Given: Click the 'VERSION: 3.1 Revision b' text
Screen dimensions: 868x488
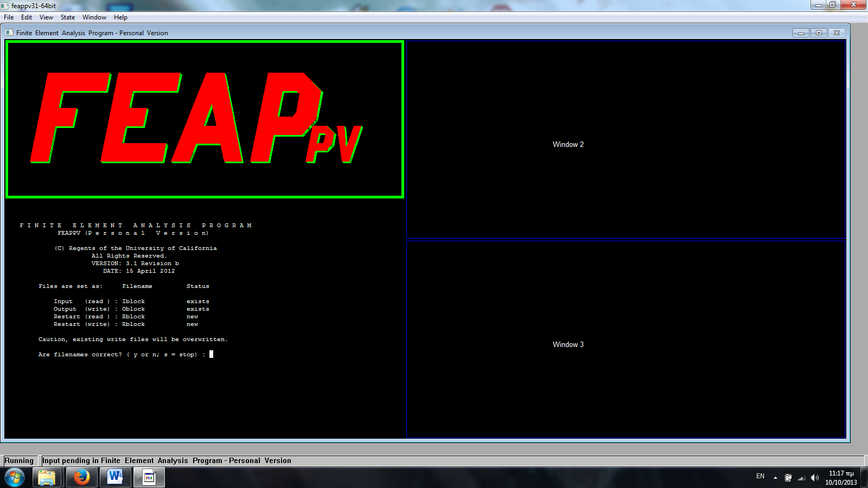Looking at the screenshot, I should (135, 264).
